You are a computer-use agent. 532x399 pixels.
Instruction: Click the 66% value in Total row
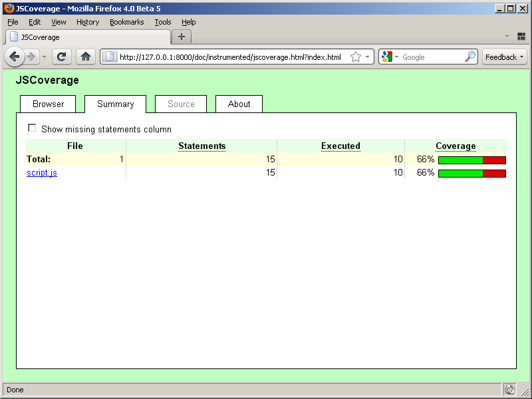coord(426,159)
